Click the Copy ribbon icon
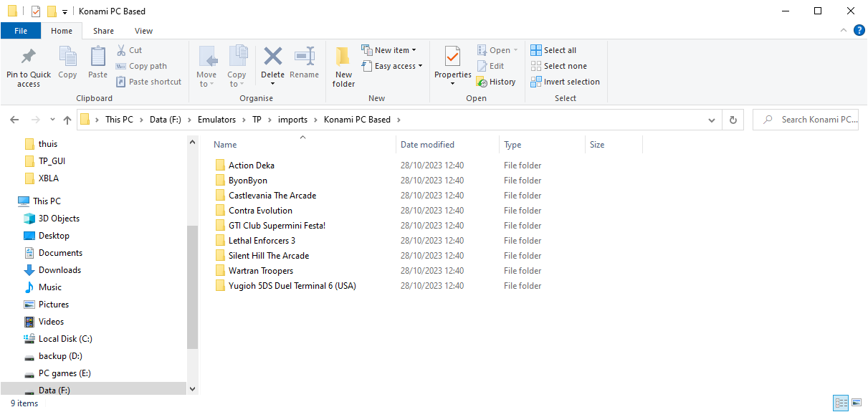 tap(68, 57)
